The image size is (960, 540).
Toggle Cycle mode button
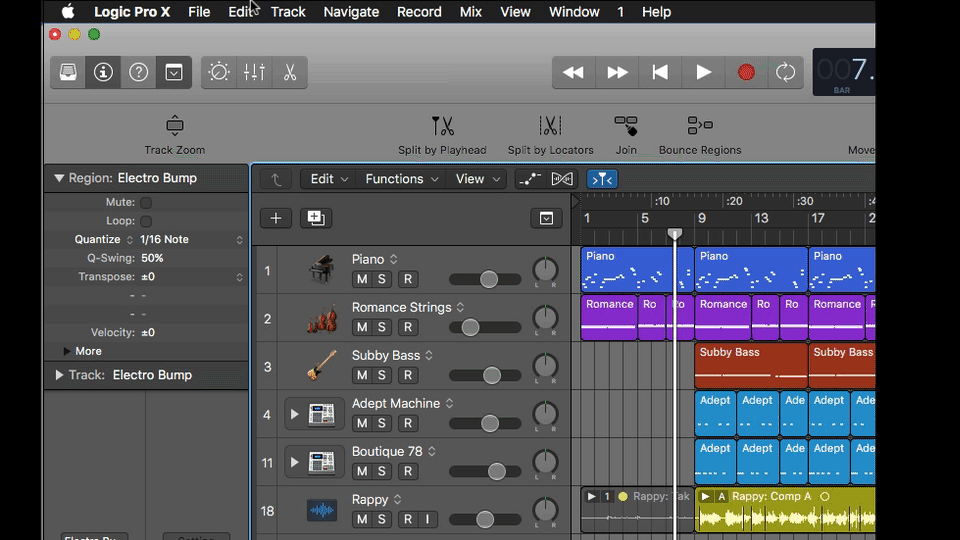coord(786,72)
